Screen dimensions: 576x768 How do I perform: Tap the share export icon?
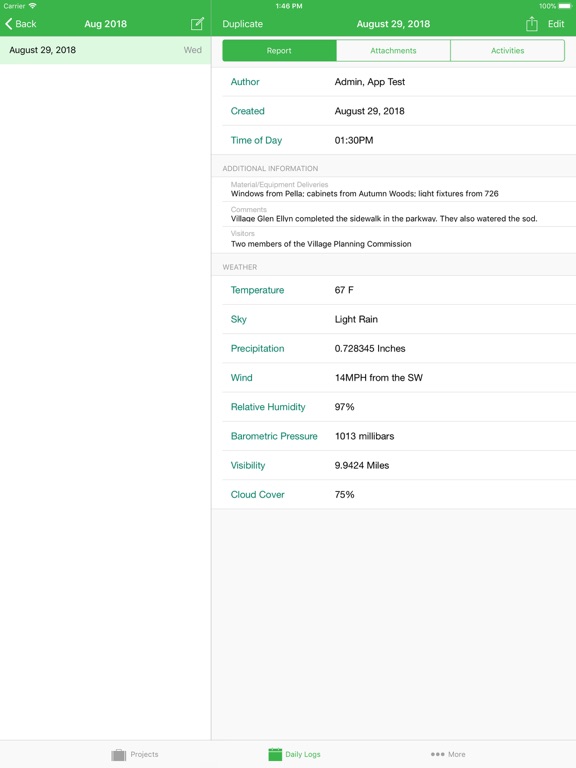(531, 24)
